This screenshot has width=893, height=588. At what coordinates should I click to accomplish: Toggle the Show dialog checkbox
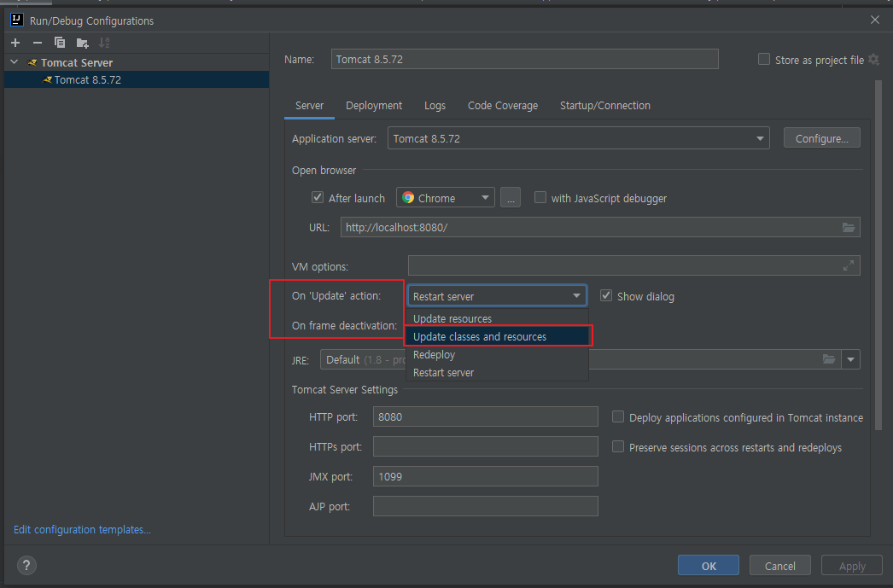[x=606, y=295]
